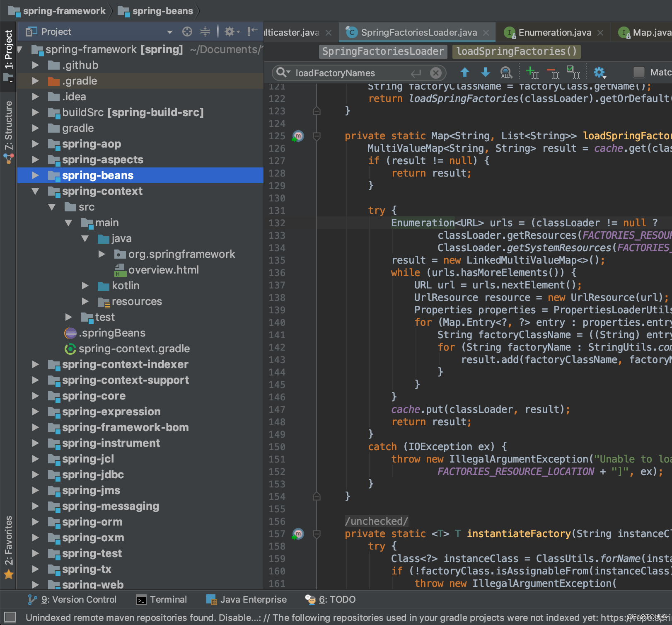Open find bar settings gear
This screenshot has width=672, height=625.
599,73
